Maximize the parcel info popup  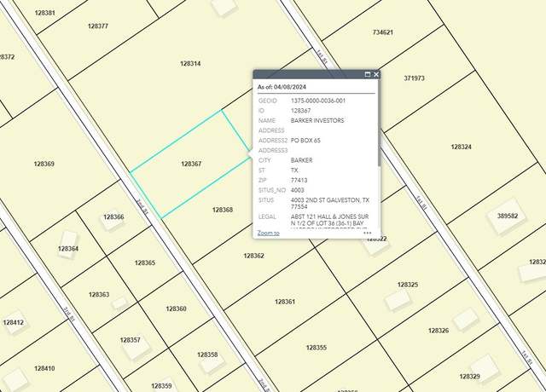click(368, 74)
